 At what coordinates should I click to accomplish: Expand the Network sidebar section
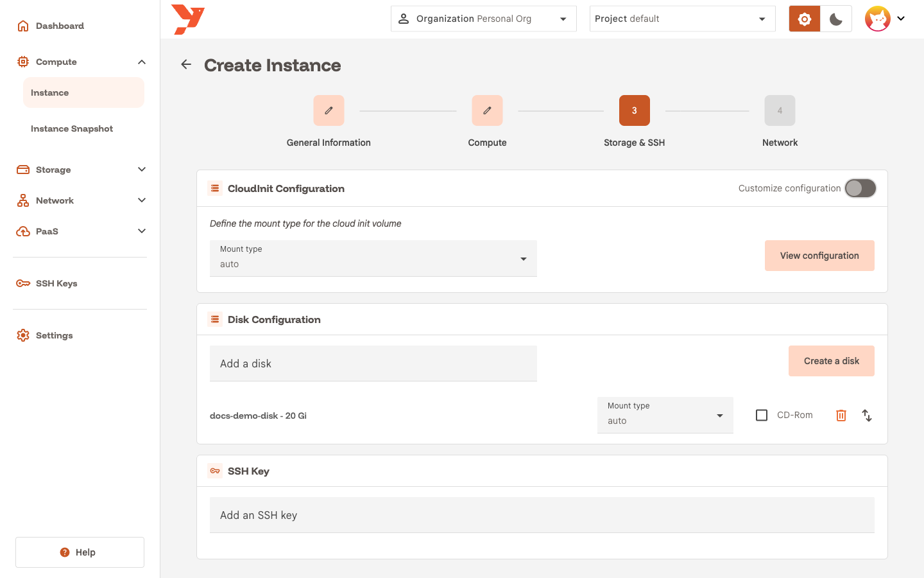click(142, 200)
